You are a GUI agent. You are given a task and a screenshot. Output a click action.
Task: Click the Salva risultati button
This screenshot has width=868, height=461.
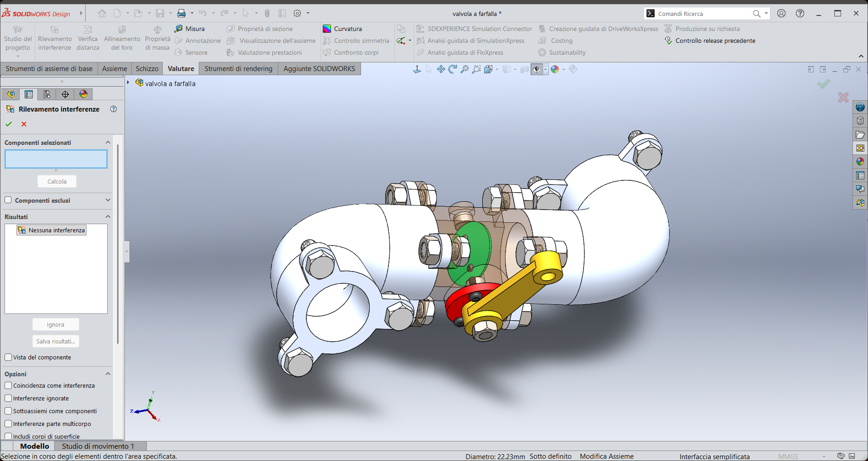[56, 341]
